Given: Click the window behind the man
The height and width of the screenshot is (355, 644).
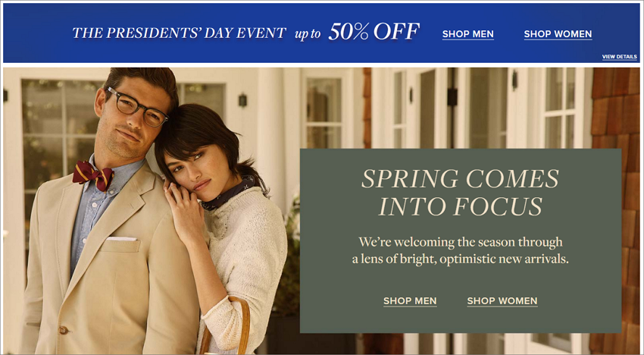Looking at the screenshot, I should tap(60, 136).
